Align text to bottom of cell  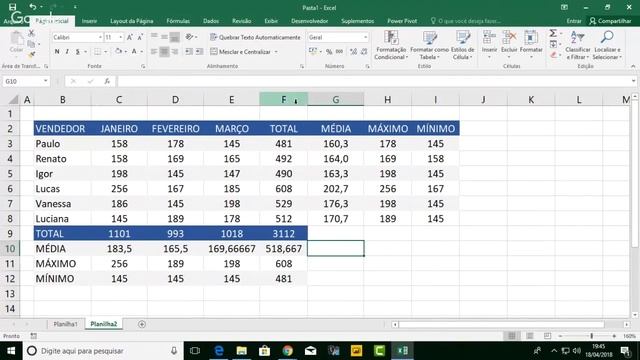click(x=174, y=37)
